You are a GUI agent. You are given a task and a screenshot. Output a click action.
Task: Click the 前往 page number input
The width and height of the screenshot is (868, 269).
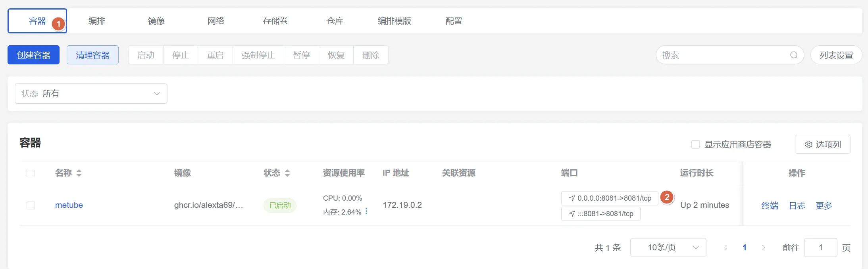pyautogui.click(x=820, y=248)
